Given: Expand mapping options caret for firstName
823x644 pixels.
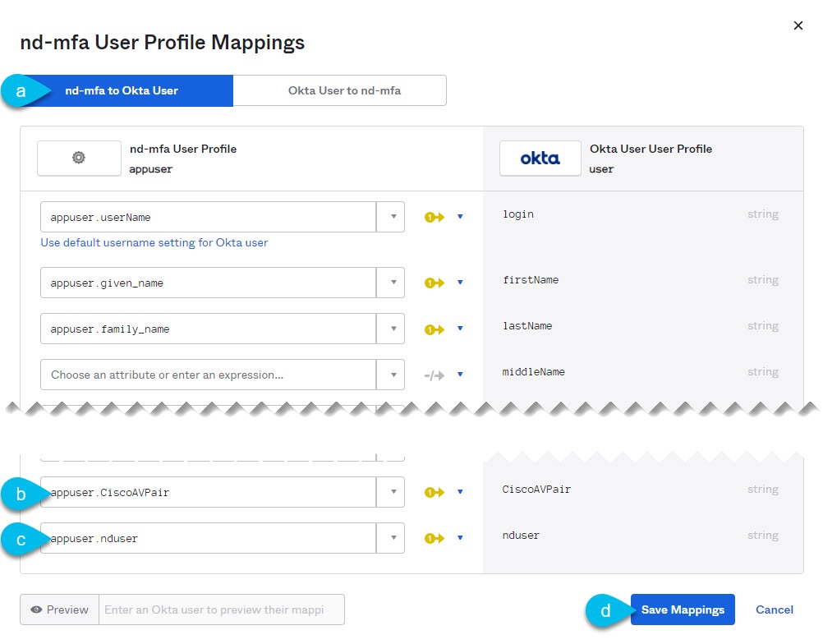Looking at the screenshot, I should pyautogui.click(x=460, y=283).
